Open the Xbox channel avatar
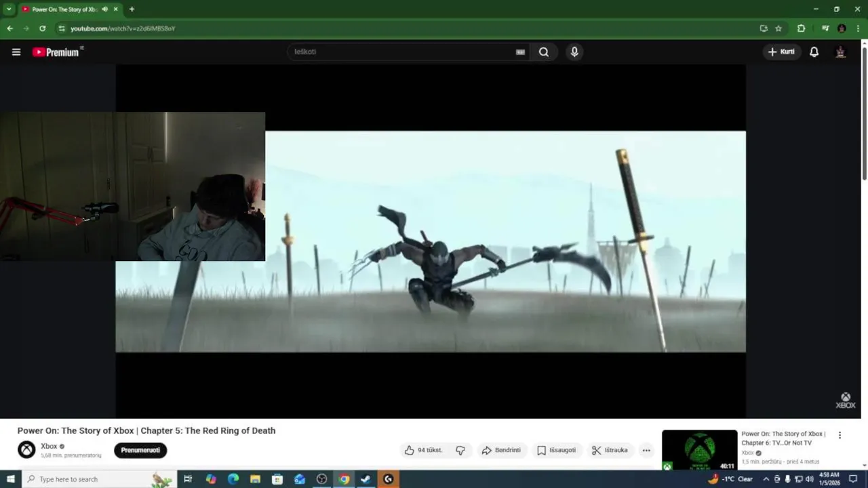868x488 pixels. [26, 449]
